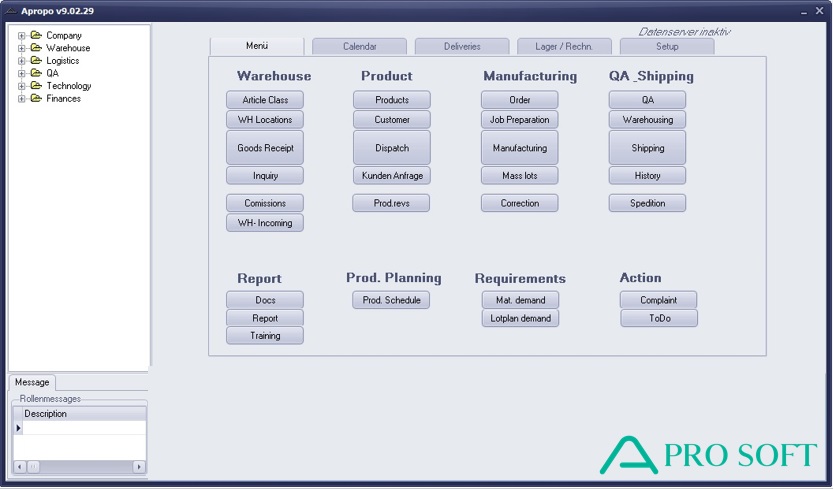Expand the Logistics tree node
This screenshot has width=834, height=490.
(22, 61)
